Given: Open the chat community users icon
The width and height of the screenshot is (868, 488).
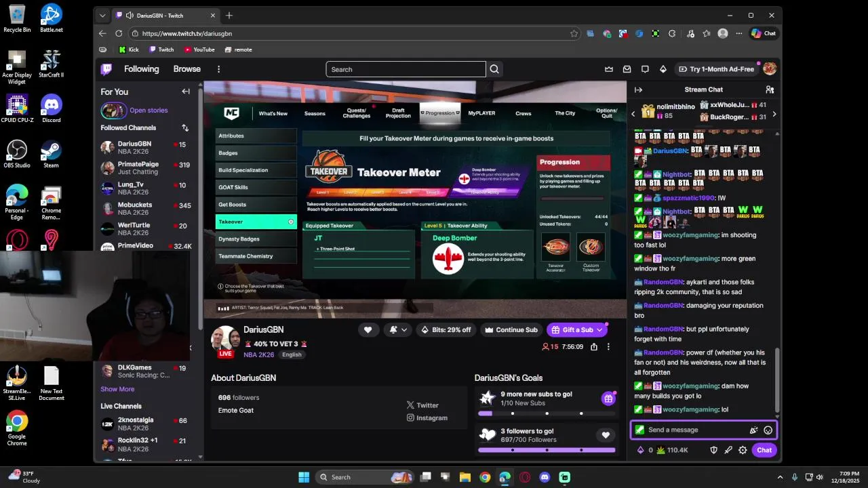Looking at the screenshot, I should pos(770,89).
